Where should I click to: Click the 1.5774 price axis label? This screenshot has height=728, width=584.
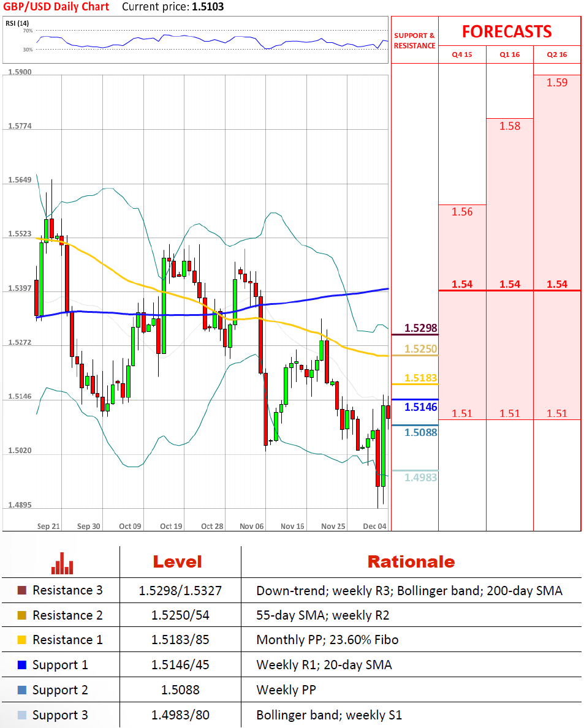click(20, 126)
